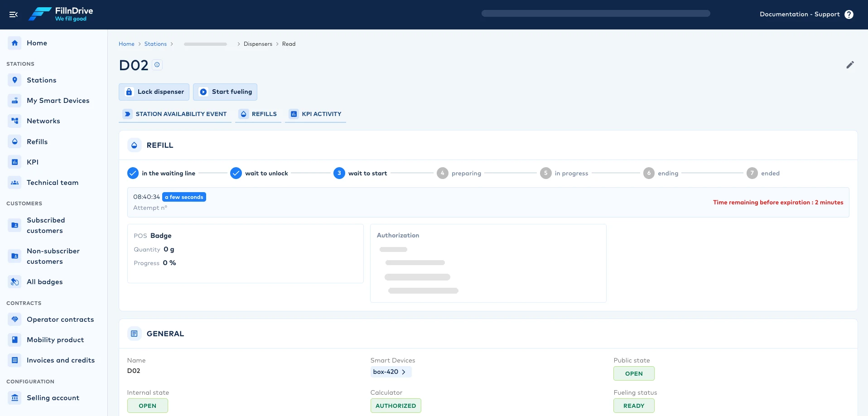Screen dimensions: 868x416
Task: Select step 5 'in progress'
Action: coord(564,173)
